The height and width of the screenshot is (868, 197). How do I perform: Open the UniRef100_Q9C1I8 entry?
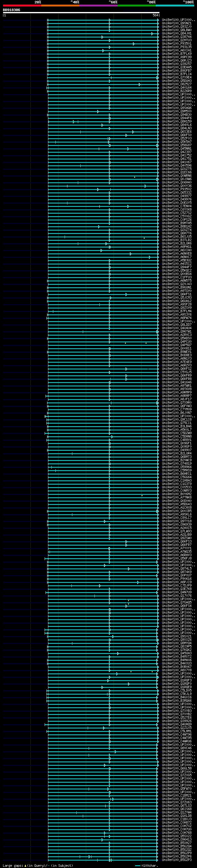pyautogui.click(x=177, y=419)
